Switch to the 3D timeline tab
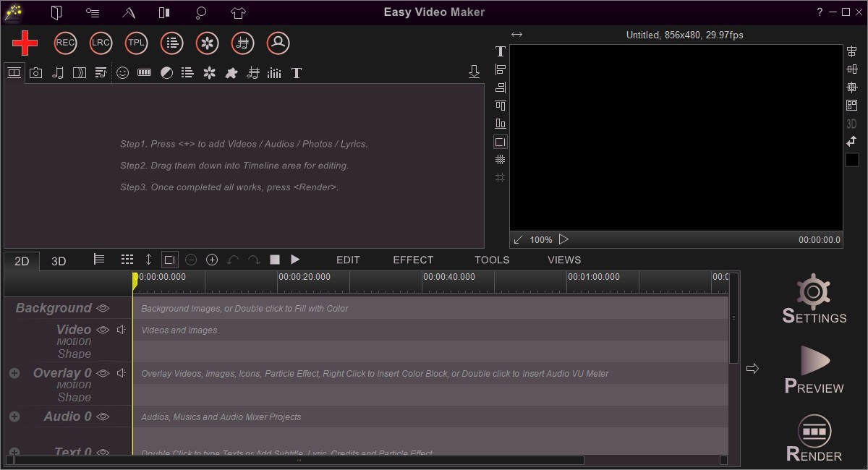 tap(59, 260)
